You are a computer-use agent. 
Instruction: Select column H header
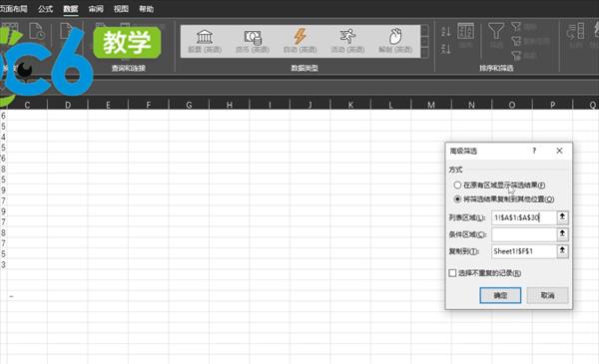click(230, 105)
